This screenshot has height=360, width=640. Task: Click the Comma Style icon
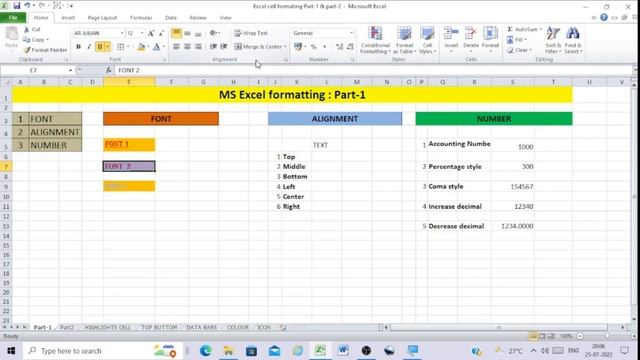pos(324,47)
